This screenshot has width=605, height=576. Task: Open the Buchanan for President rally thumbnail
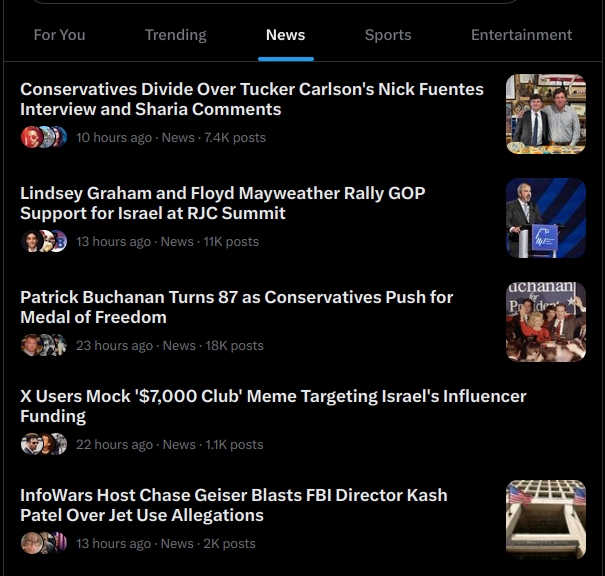tap(546, 322)
